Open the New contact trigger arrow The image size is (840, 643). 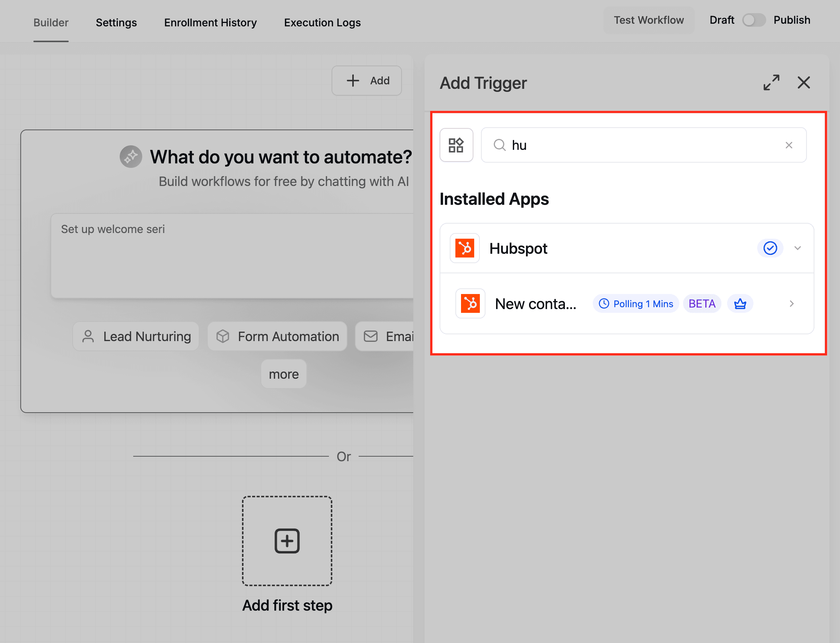(791, 303)
